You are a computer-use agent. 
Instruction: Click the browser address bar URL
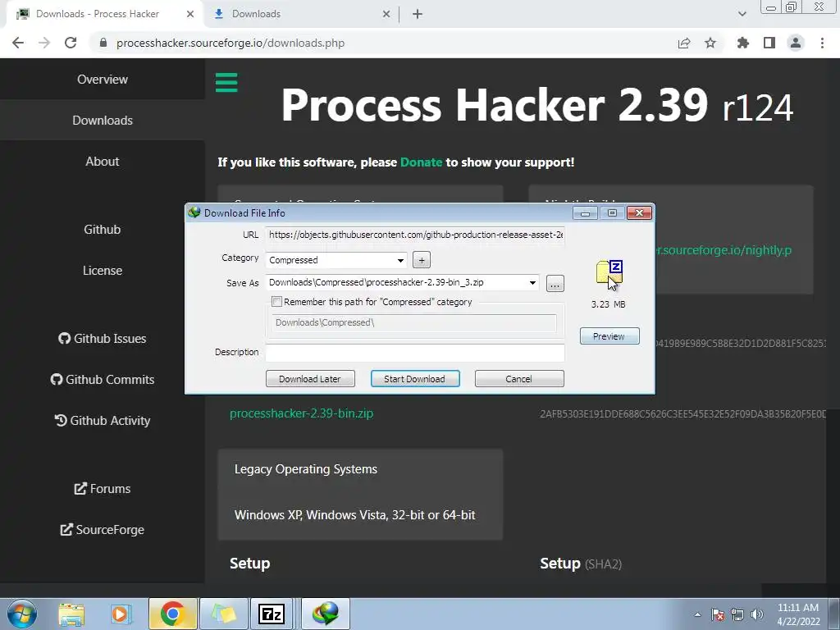(231, 43)
